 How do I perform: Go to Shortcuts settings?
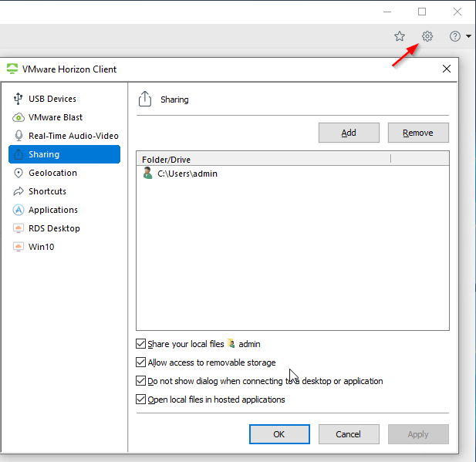coord(64,191)
